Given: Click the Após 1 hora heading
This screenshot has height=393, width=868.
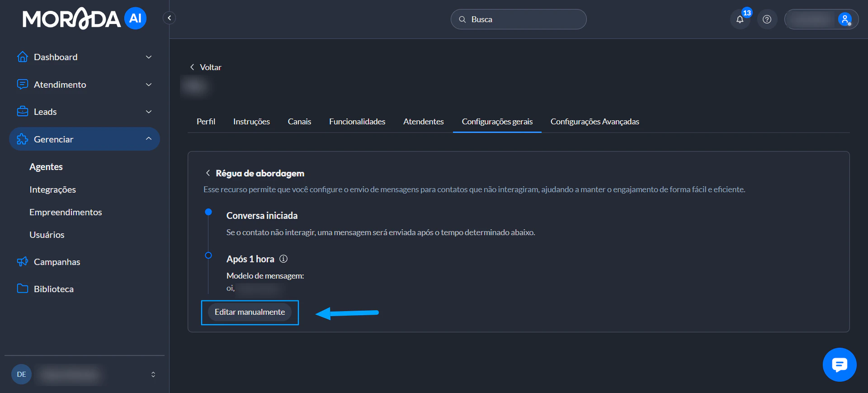Looking at the screenshot, I should [250, 259].
